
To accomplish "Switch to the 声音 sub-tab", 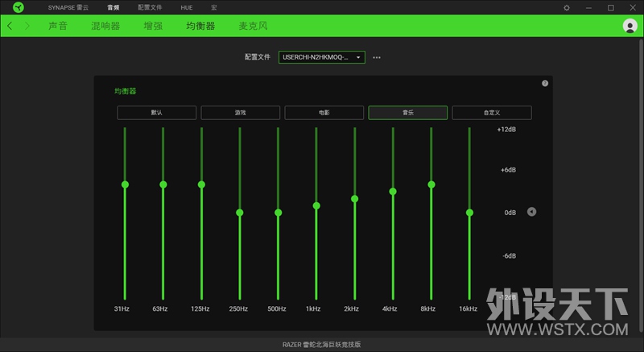I will click(58, 26).
